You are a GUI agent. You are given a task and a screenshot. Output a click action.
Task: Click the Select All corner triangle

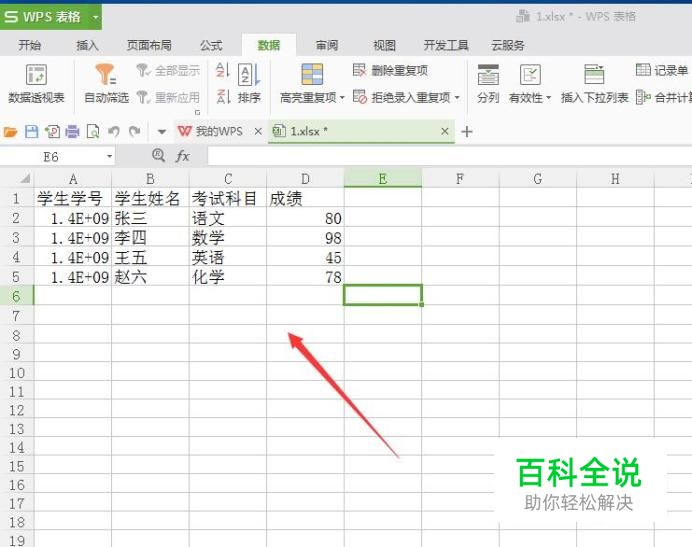[x=25, y=178]
